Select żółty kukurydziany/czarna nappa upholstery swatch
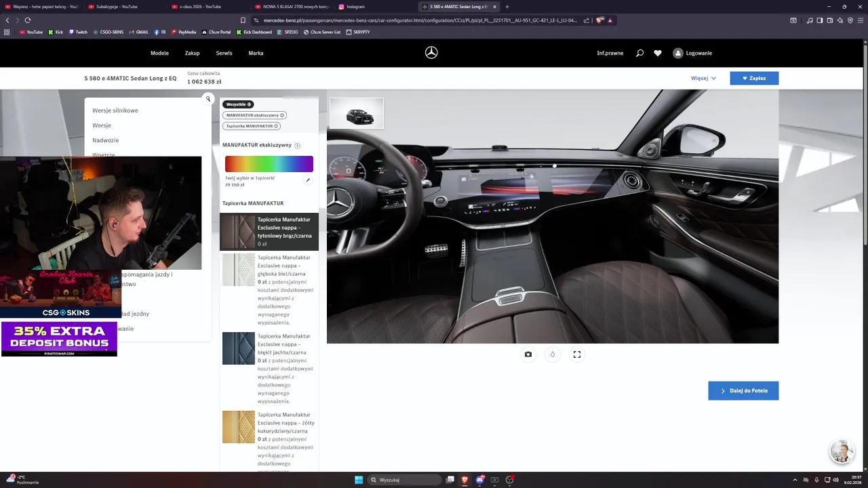 point(239,427)
